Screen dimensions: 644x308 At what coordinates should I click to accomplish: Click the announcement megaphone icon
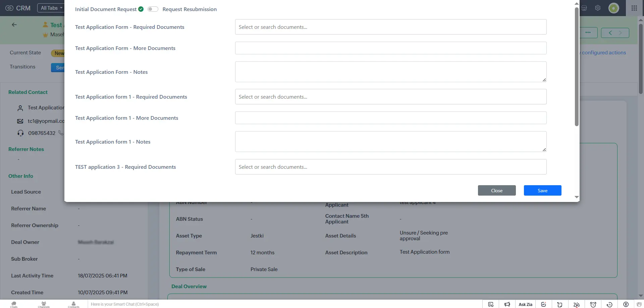507,304
